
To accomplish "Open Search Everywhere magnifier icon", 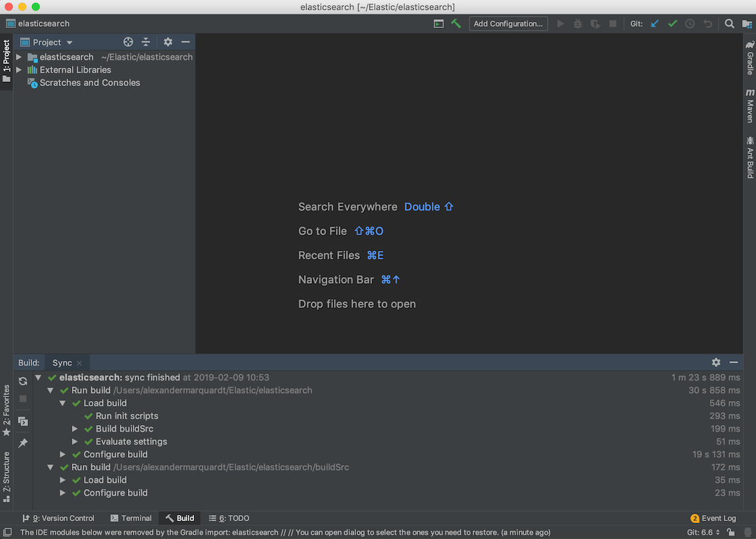I will point(729,23).
